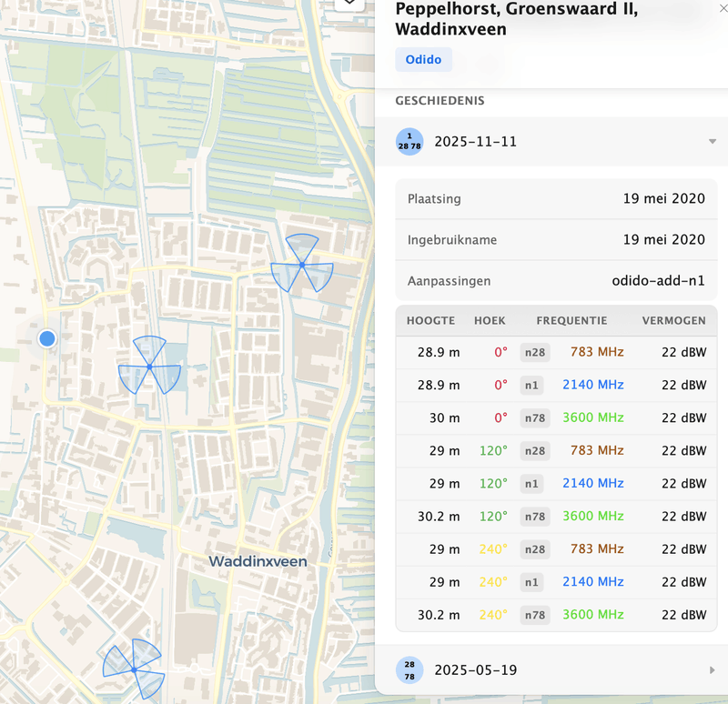Click 28.9 m in the n1 0° row
Viewport: 728px width, 704px height.
coord(439,385)
